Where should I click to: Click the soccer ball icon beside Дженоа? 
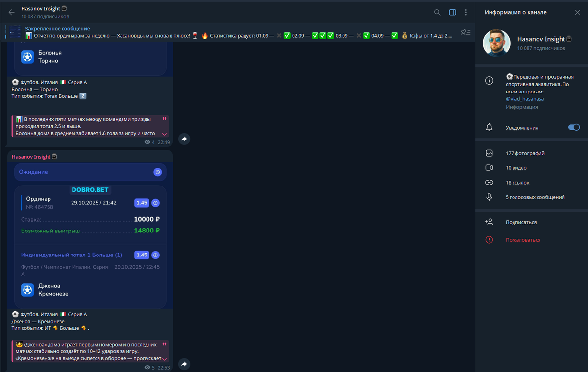click(27, 290)
